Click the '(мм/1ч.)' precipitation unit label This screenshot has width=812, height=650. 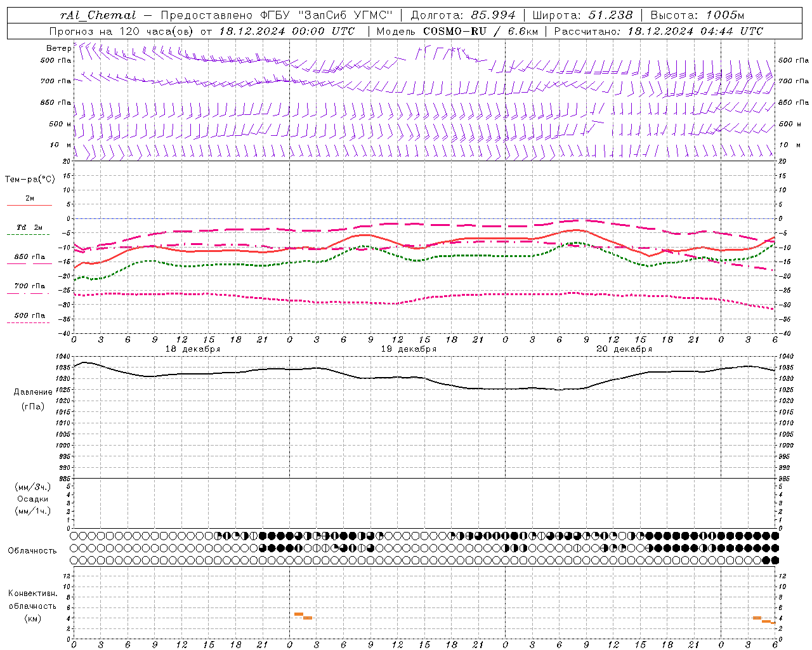pos(33,511)
